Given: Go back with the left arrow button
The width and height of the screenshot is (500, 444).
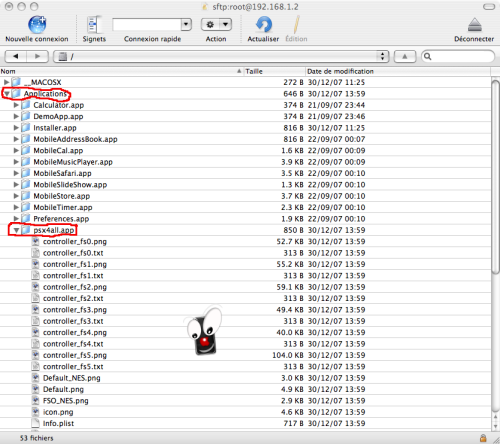Looking at the screenshot, I should 16,56.
